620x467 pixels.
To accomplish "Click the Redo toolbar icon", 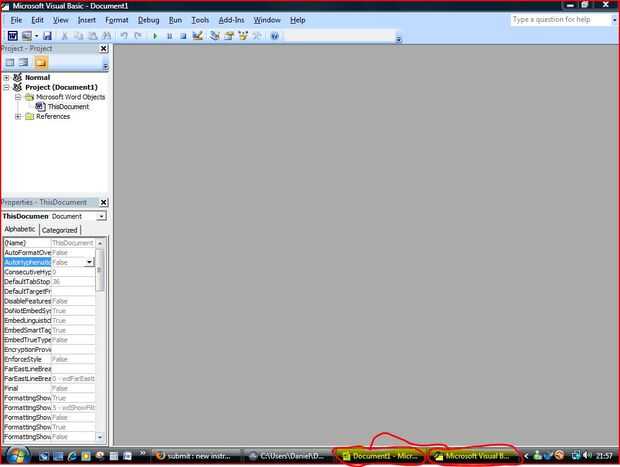I will tap(138, 36).
